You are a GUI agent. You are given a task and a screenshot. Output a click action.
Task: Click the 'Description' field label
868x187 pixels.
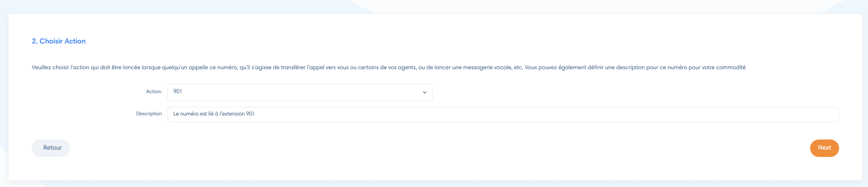pyautogui.click(x=149, y=114)
